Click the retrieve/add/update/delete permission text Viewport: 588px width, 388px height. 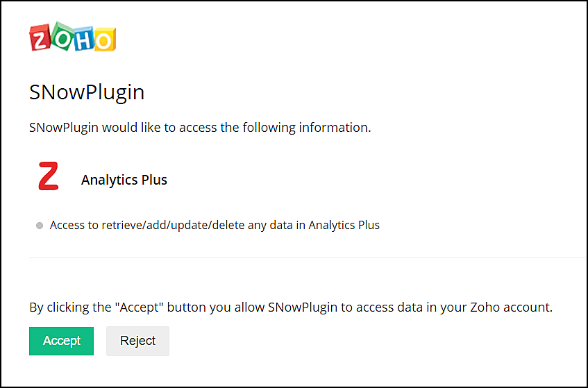(215, 225)
